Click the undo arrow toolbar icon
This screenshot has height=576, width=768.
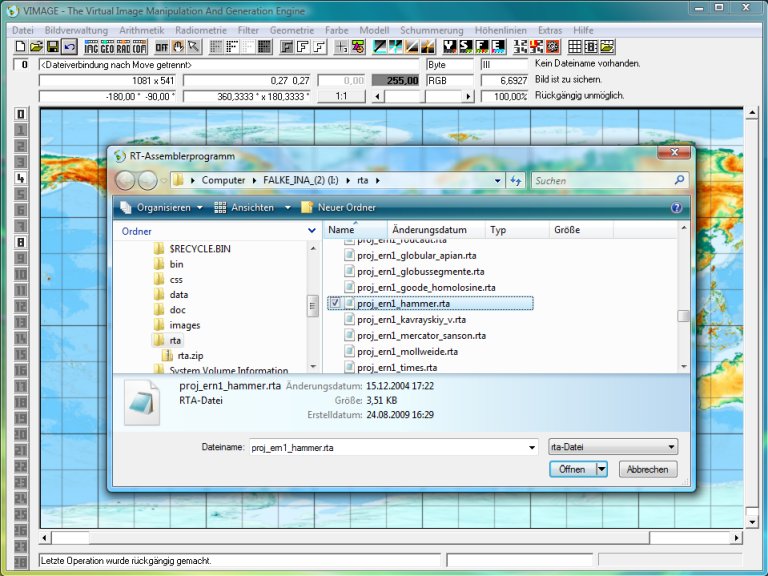pyautogui.click(x=69, y=47)
